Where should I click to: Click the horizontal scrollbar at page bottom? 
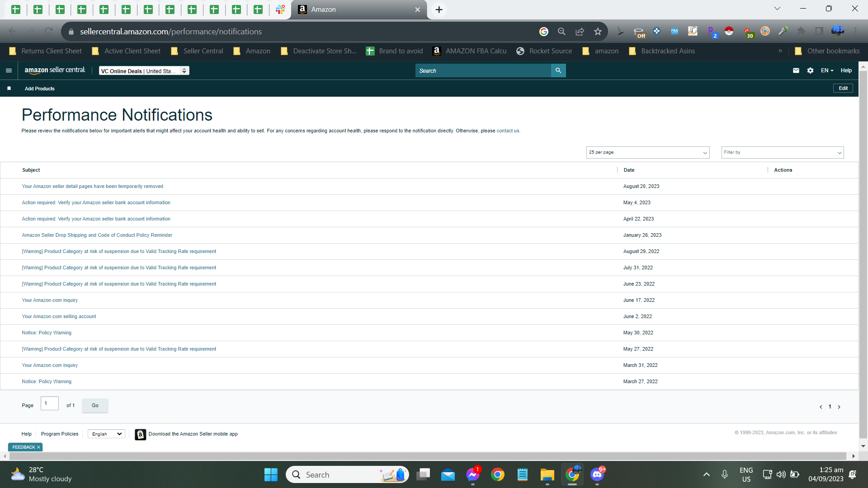[x=427, y=456]
